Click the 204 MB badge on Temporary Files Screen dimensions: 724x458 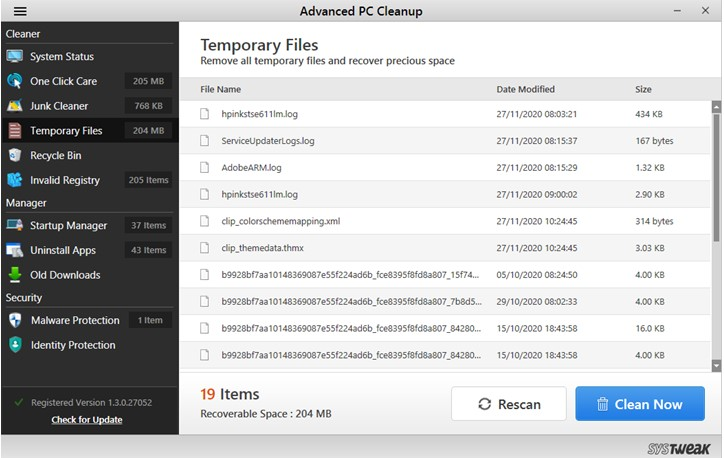pyautogui.click(x=148, y=131)
